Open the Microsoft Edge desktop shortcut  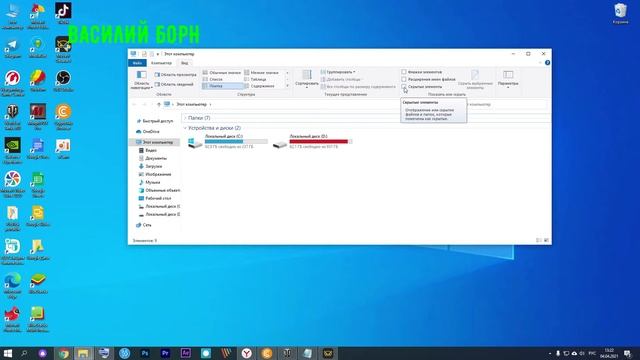pos(13,286)
